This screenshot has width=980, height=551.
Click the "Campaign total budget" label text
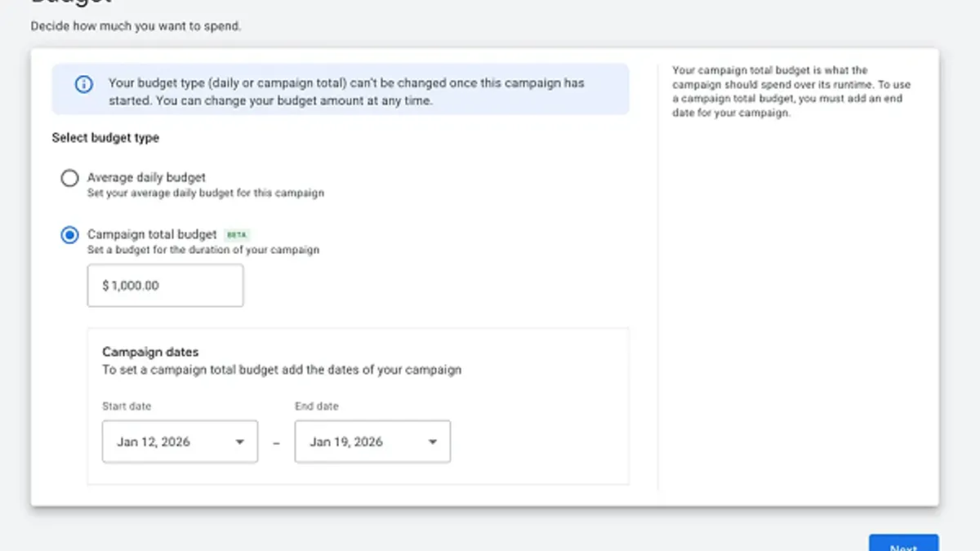152,234
